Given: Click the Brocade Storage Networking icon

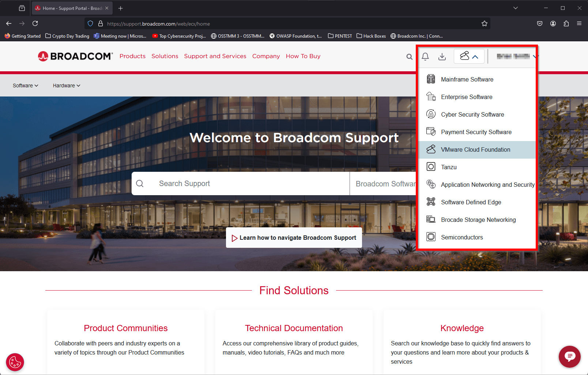Looking at the screenshot, I should point(431,220).
